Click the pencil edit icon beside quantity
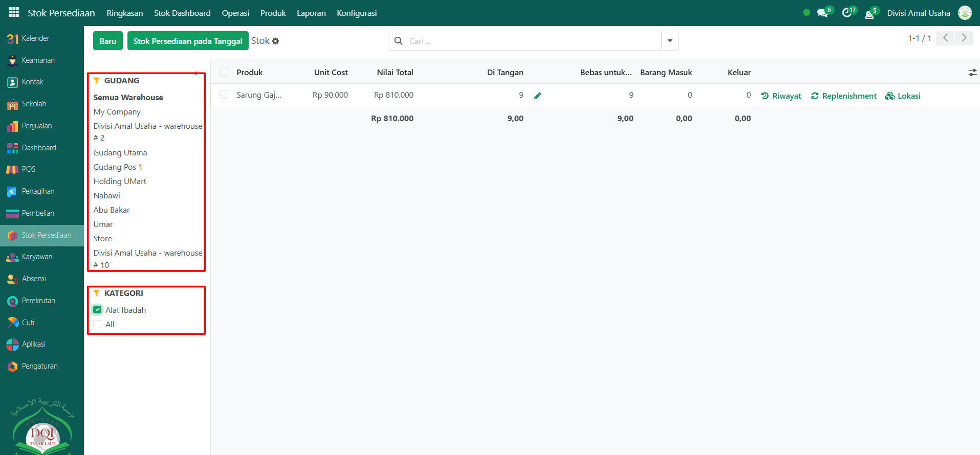The height and width of the screenshot is (455, 980). pyautogui.click(x=537, y=96)
